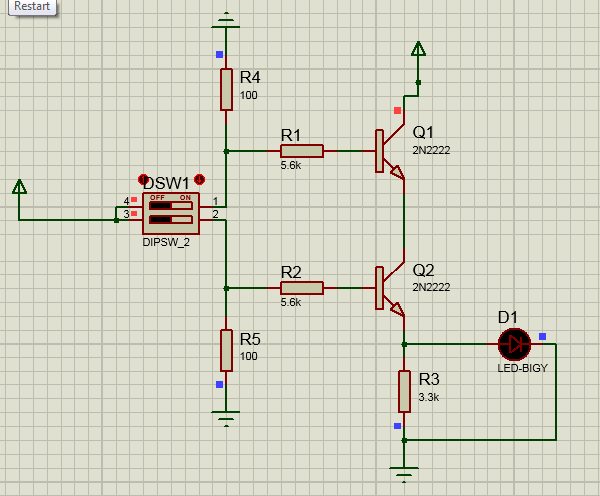Click the wire junction between R4 and R1
The image size is (600, 496).
226,151
